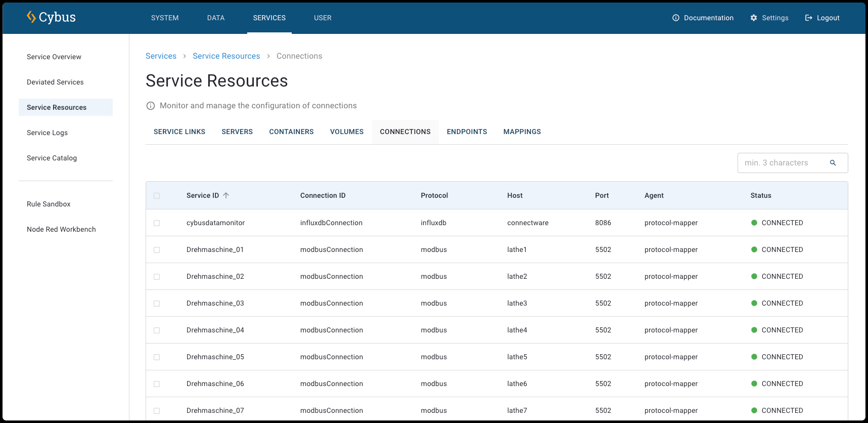Select the Drehmaschine_03 row checkbox
Image resolution: width=868 pixels, height=423 pixels.
click(x=157, y=304)
